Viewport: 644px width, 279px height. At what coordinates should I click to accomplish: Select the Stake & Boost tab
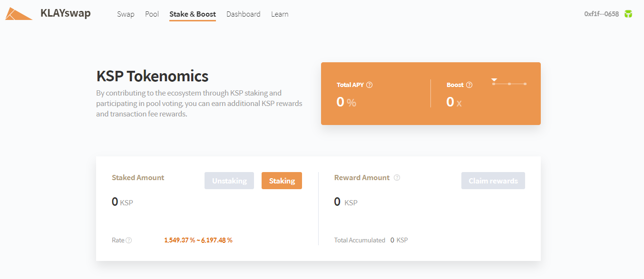pyautogui.click(x=193, y=14)
